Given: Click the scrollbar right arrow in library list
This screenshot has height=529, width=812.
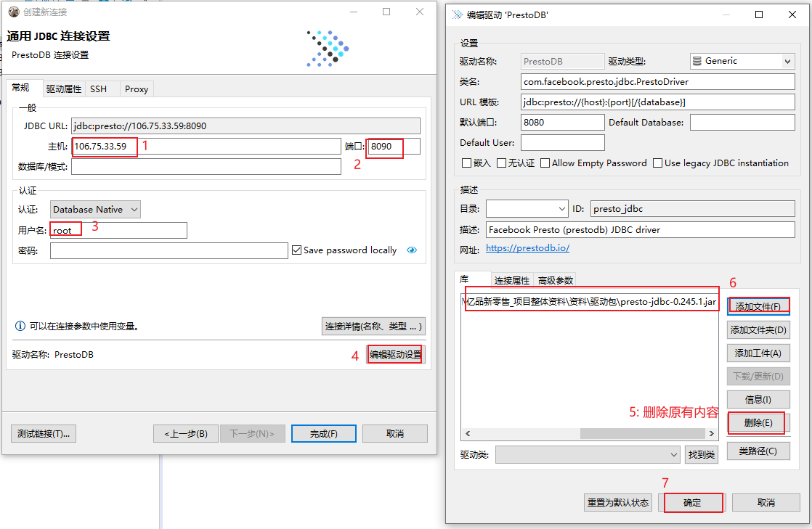Looking at the screenshot, I should tap(712, 433).
